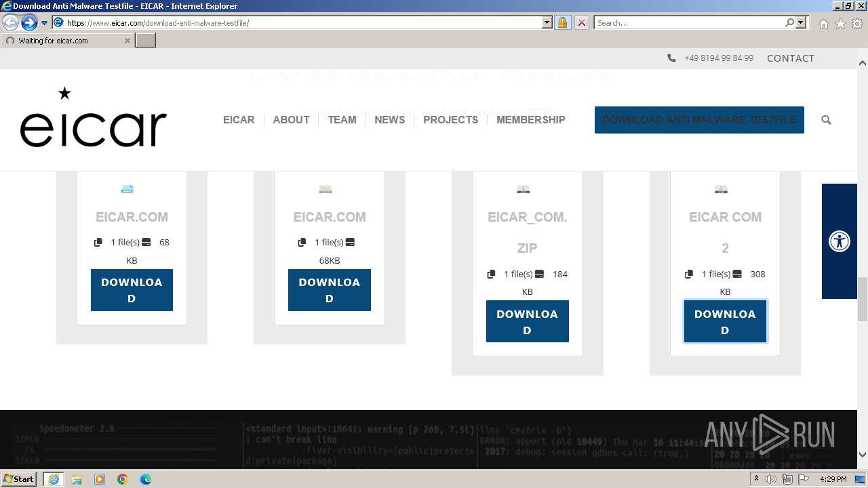This screenshot has height=488, width=868.
Task: Click the 4:29 PM clock
Action: point(833,479)
